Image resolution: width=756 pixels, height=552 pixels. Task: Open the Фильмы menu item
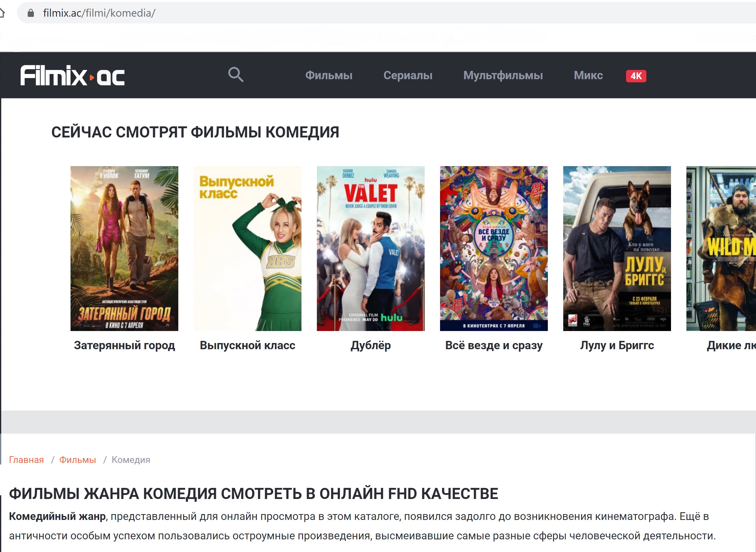coord(329,75)
